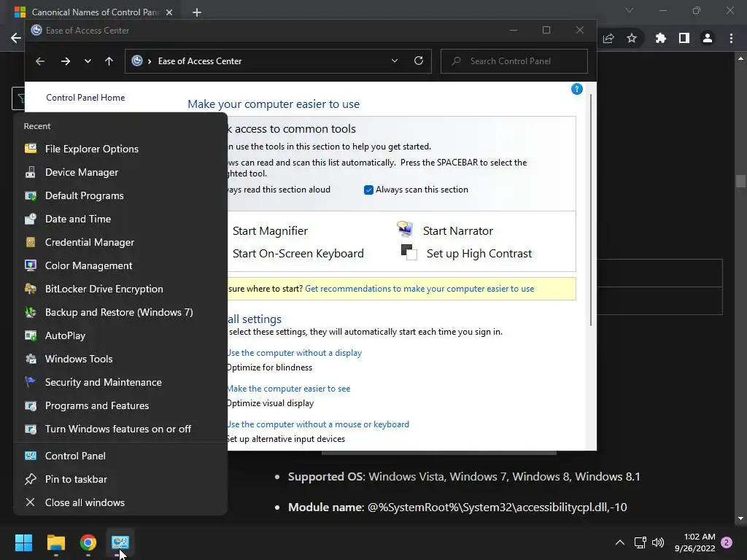This screenshot has height=560, width=747.
Task: Go forward in Ease of Access Center
Action: (x=66, y=61)
